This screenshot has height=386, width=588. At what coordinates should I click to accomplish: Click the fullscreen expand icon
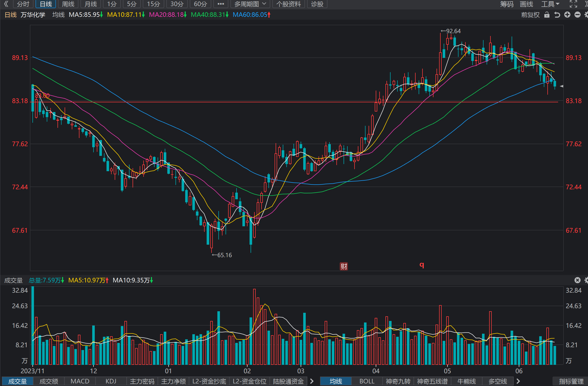pyautogui.click(x=573, y=4)
